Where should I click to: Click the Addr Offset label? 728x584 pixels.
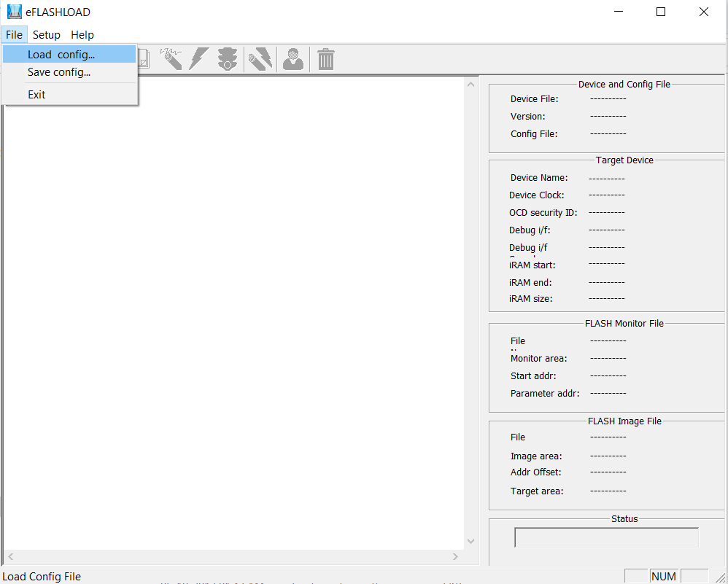tap(535, 472)
